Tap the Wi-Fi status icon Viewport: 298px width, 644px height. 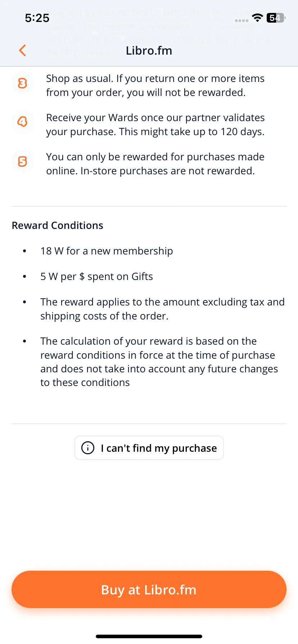coord(257,18)
